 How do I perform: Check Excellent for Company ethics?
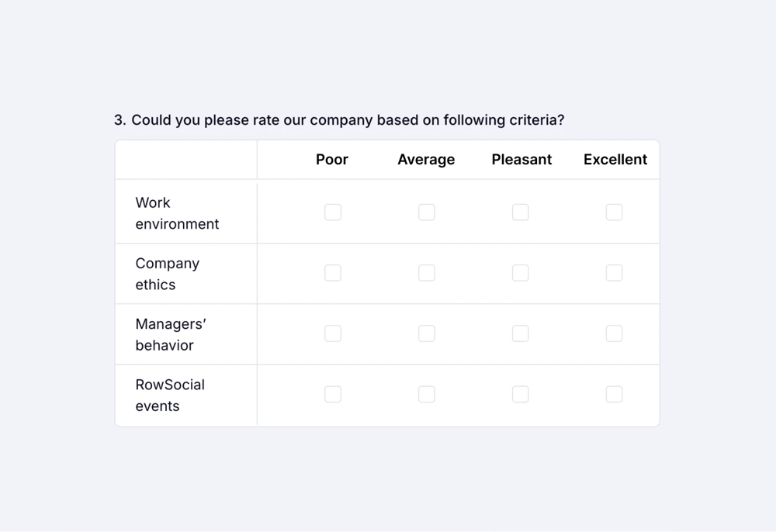point(614,273)
